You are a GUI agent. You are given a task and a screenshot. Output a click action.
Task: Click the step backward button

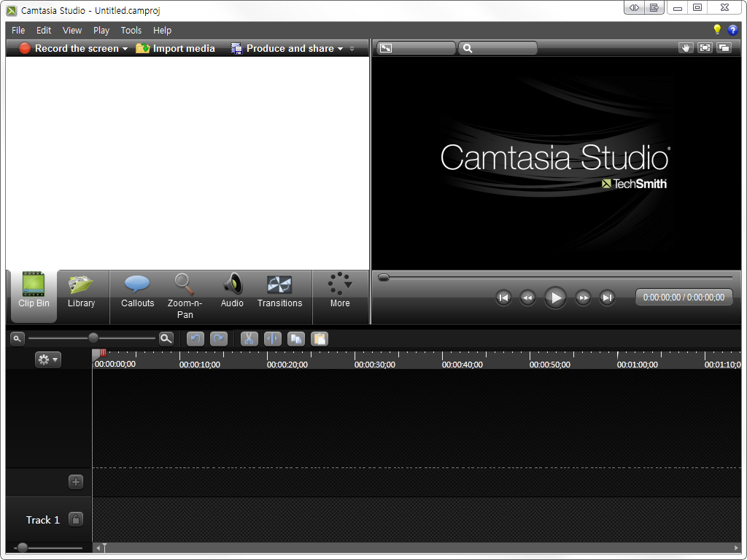(x=527, y=298)
